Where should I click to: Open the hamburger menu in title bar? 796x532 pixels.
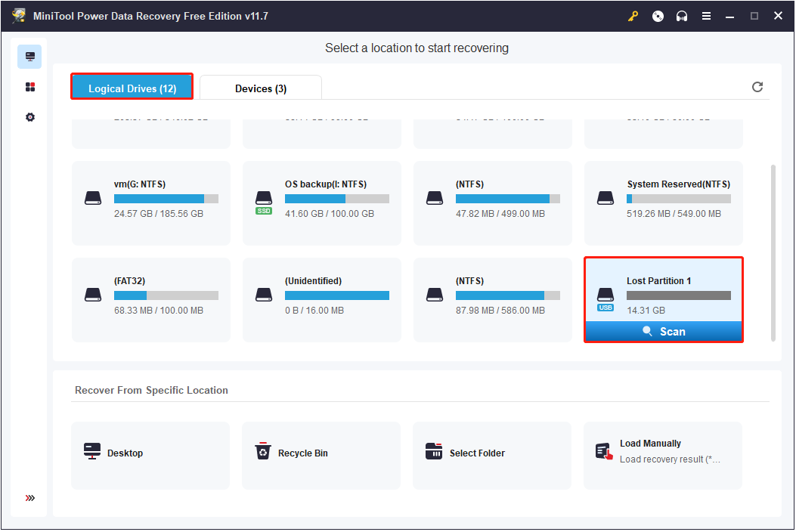[706, 16]
